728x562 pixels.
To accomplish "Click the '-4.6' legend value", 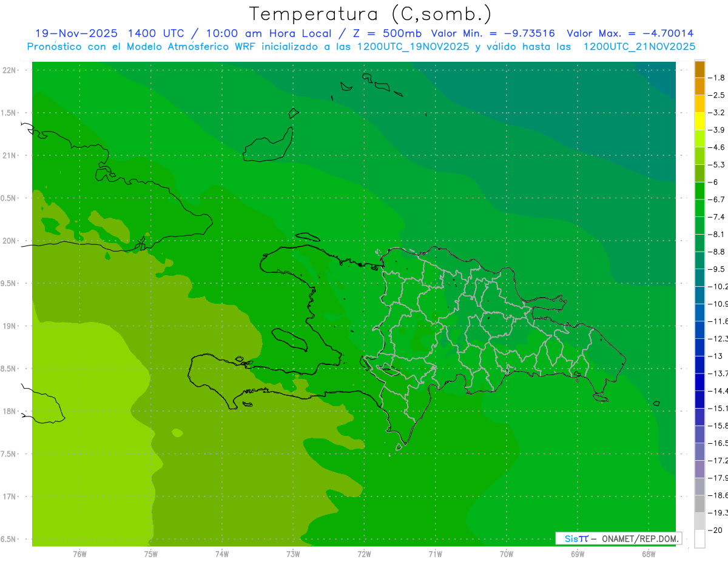I will pyautogui.click(x=716, y=147).
